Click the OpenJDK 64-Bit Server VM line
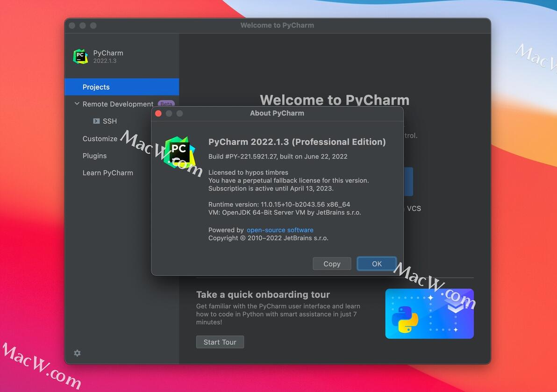The width and height of the screenshot is (557, 392). pyautogui.click(x=285, y=212)
